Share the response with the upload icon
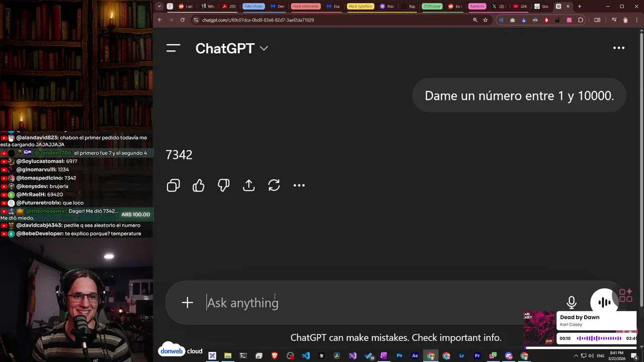Image resolution: width=644 pixels, height=362 pixels. (249, 186)
